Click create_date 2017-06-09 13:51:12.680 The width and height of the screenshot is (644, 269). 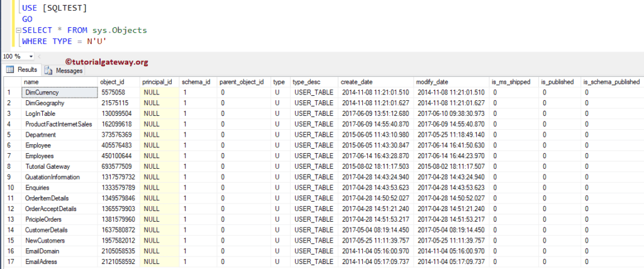point(375,113)
